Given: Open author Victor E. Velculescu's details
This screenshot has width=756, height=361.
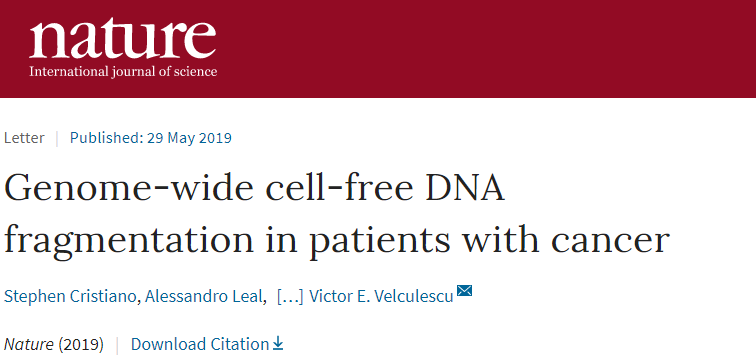Looking at the screenshot, I should 381,296.
